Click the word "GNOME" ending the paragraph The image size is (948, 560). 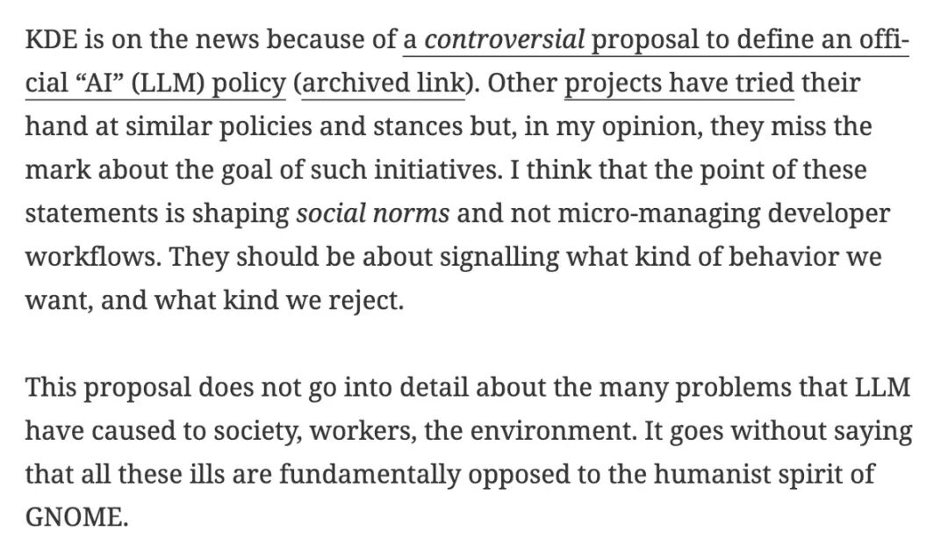75,518
